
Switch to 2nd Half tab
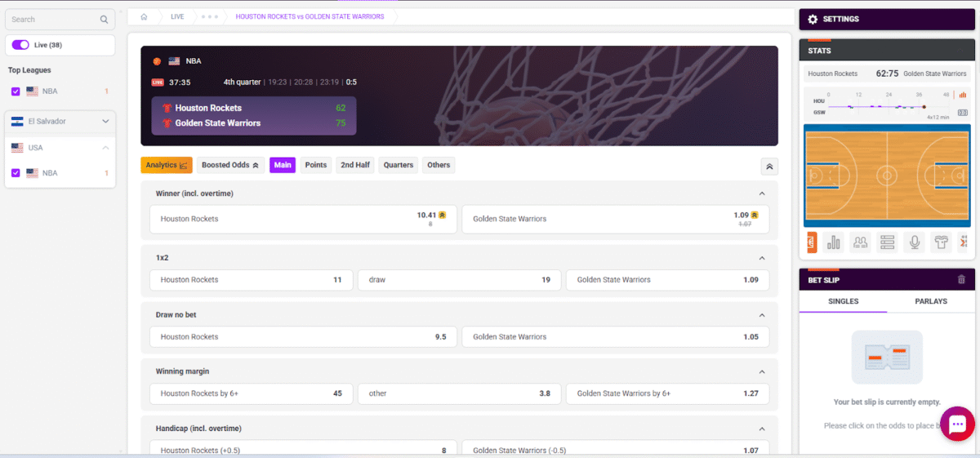point(355,165)
